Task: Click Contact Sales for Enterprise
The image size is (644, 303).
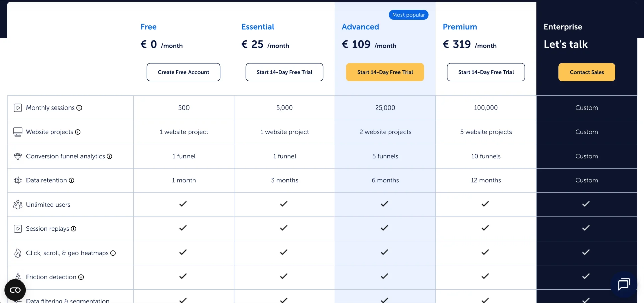Action: coord(587,72)
